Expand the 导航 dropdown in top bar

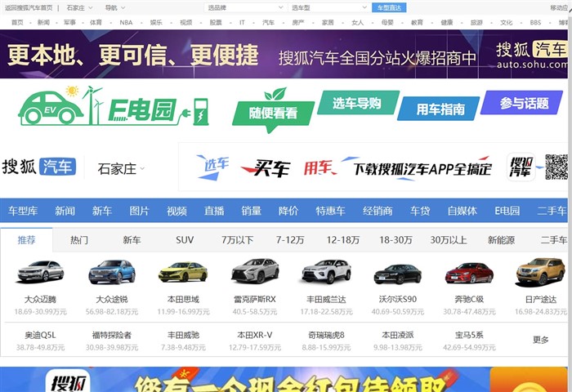click(115, 7)
